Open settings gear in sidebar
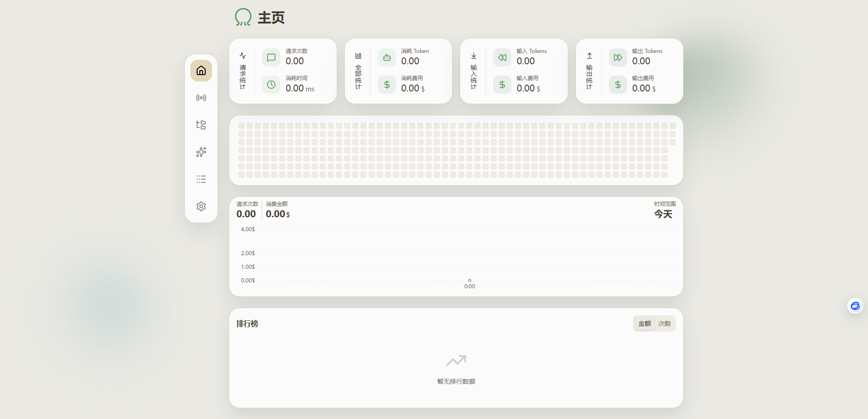The height and width of the screenshot is (419, 868). point(201,206)
